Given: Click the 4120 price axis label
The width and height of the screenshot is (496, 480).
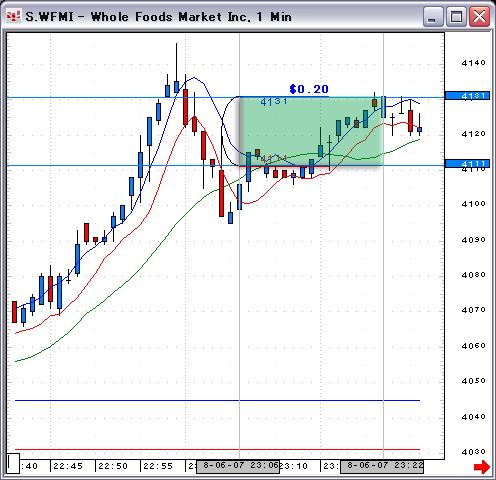Looking at the screenshot, I should [473, 134].
